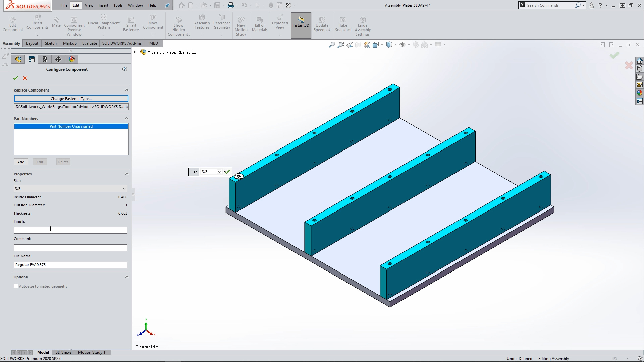The image size is (644, 362).
Task: Insert Bill of Materials
Action: pos(260,24)
